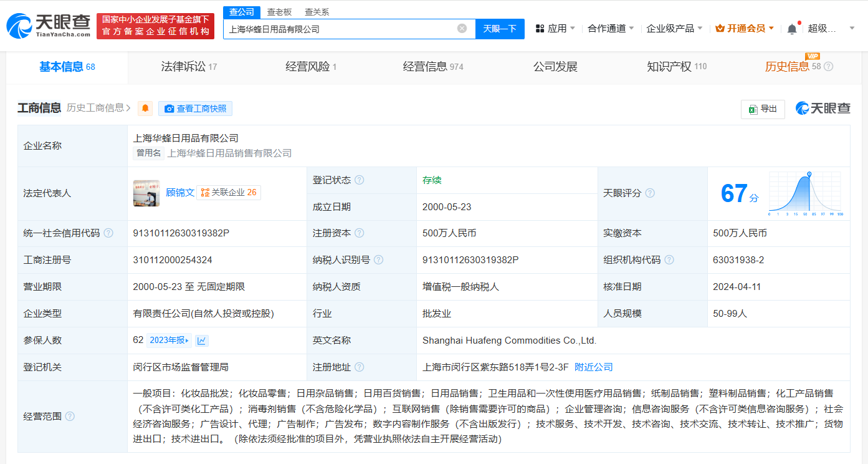Screen dimensions: 868x464
Task: Open the 开通会员 dropdown
Action: click(745, 29)
